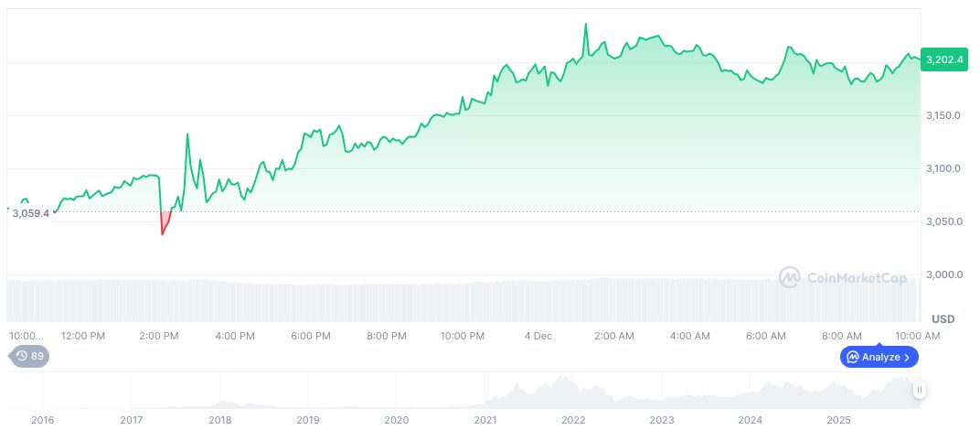The height and width of the screenshot is (430, 980).
Task: Select the 2024 label in the timeline navigator
Action: pyautogui.click(x=751, y=420)
